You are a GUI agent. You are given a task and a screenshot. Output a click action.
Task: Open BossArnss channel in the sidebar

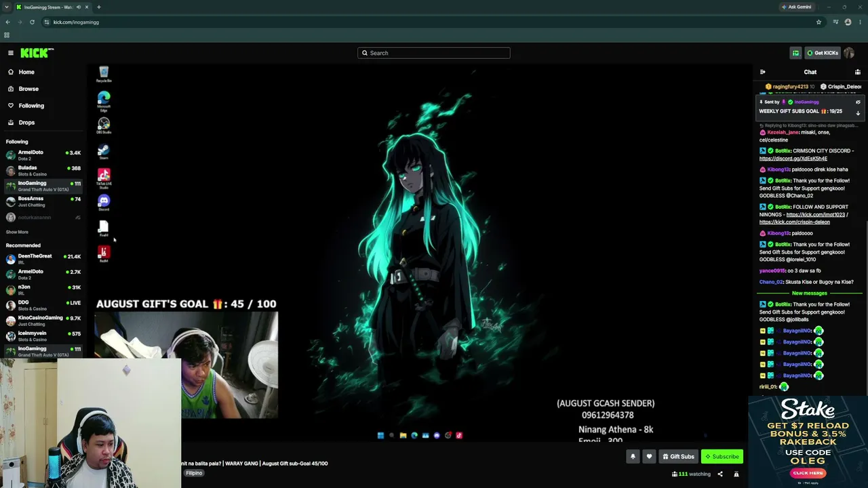(x=42, y=201)
